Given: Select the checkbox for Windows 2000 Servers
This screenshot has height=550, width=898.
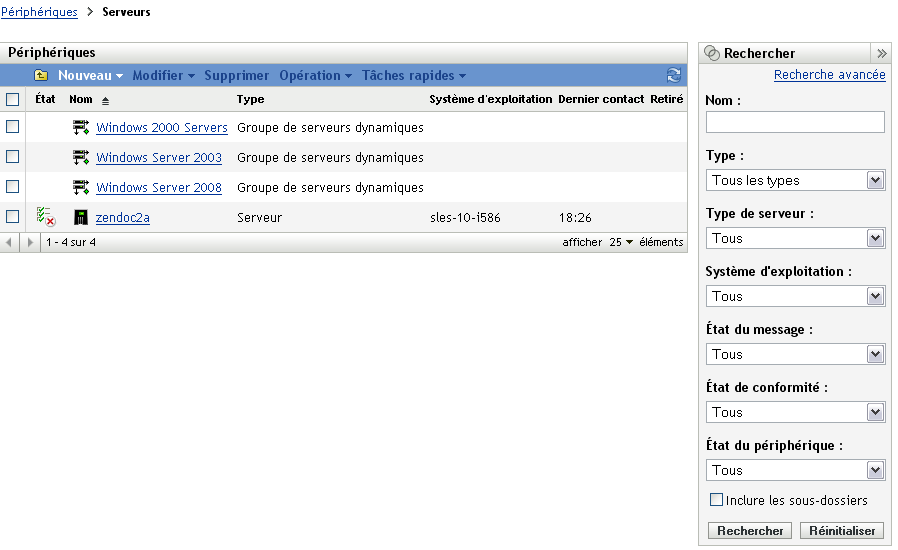Looking at the screenshot, I should click(x=12, y=128).
